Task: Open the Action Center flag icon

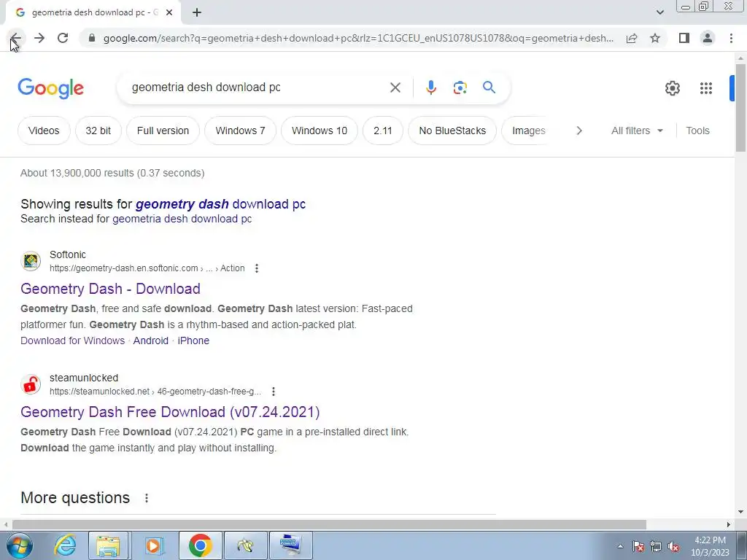Action: coord(638,547)
